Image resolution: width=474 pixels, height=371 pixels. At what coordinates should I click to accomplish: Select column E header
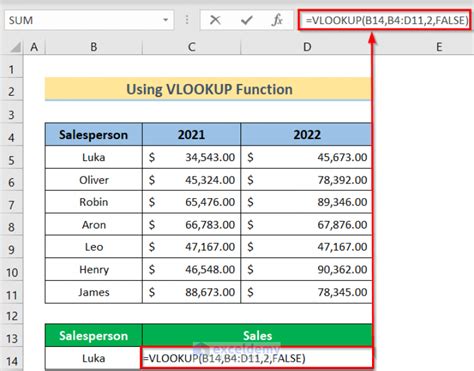(x=439, y=47)
